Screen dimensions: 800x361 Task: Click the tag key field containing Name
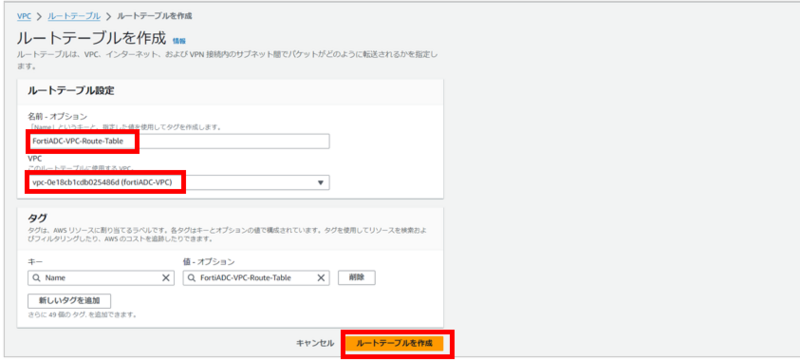pyautogui.click(x=101, y=278)
